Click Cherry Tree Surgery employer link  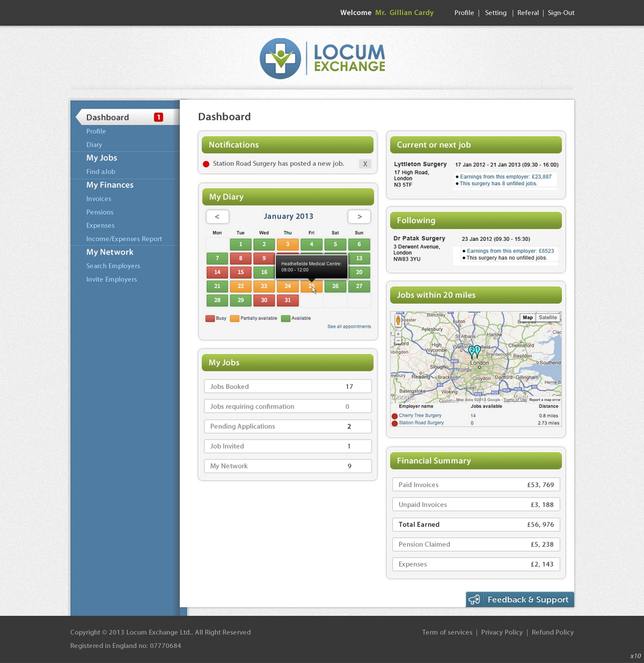click(420, 415)
